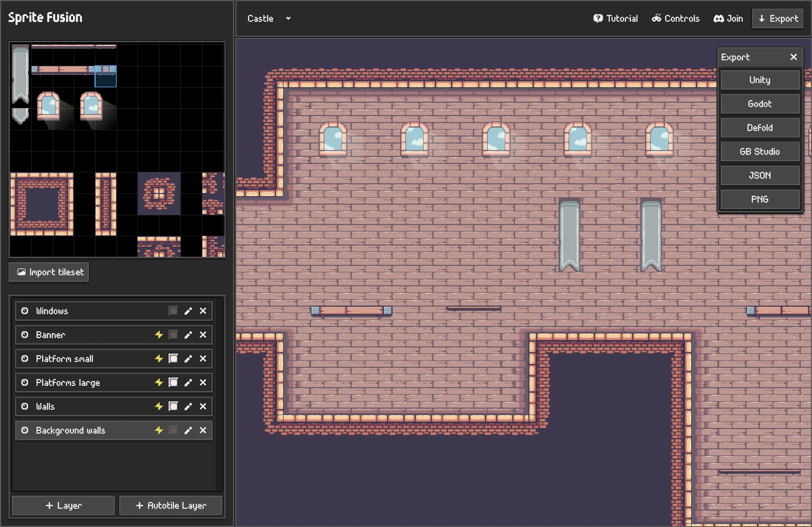The height and width of the screenshot is (527, 812).
Task: Click Platform small autotile lightning icon
Action: click(159, 358)
